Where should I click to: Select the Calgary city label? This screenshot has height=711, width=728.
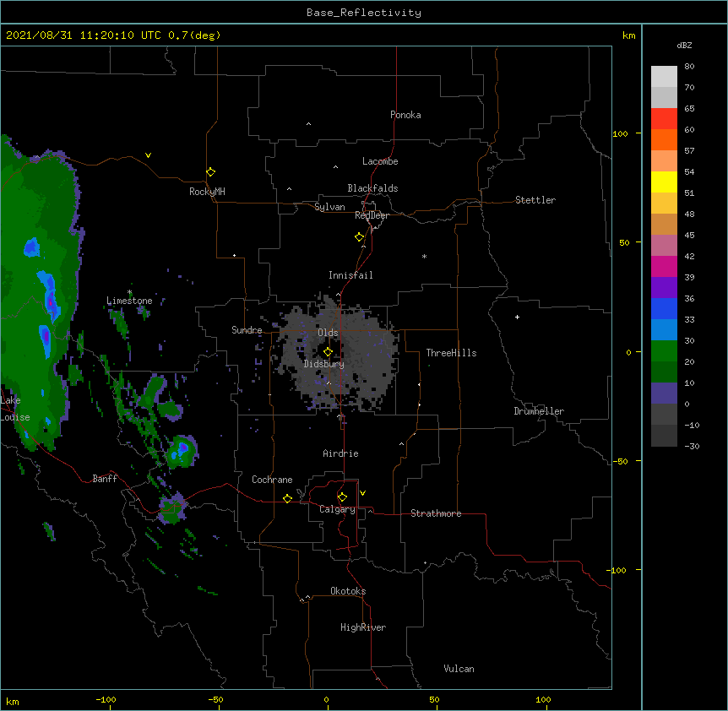337,509
